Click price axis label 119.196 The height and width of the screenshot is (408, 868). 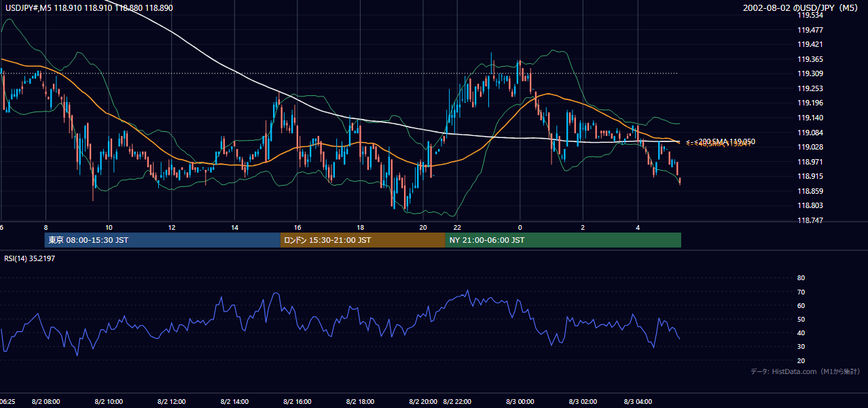pyautogui.click(x=811, y=103)
